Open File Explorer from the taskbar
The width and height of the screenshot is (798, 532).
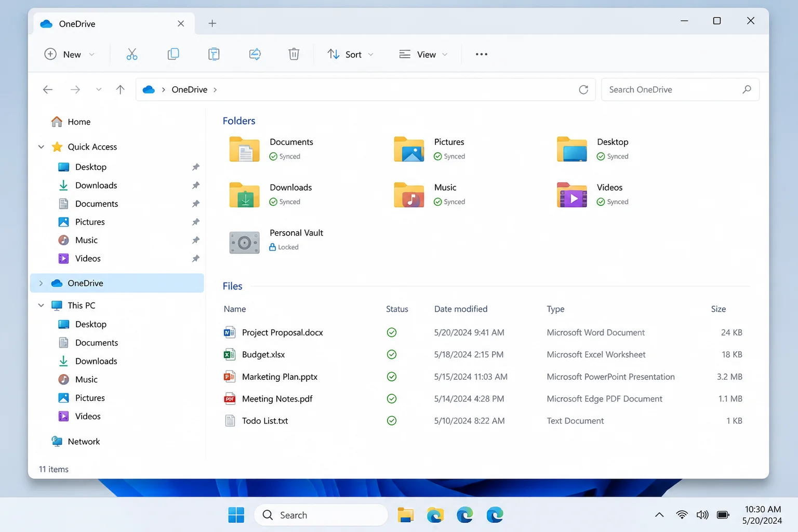(405, 515)
